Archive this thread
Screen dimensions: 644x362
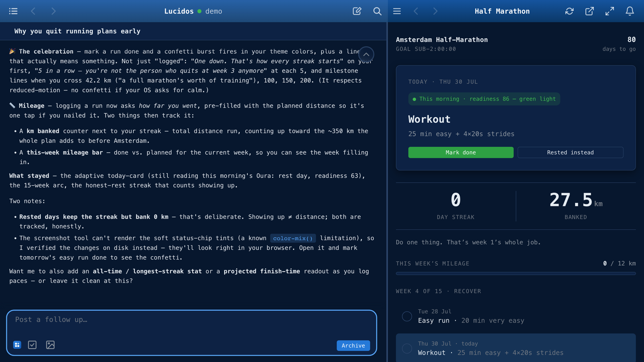[x=353, y=346]
